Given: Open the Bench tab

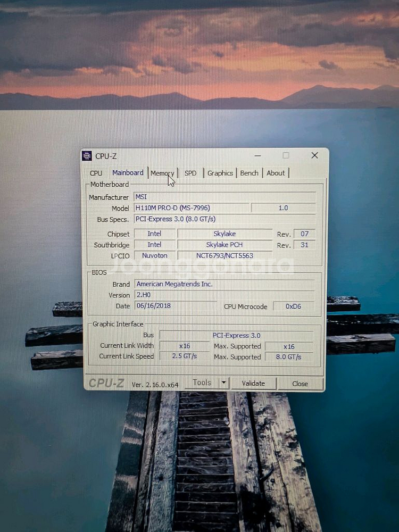Looking at the screenshot, I should coord(249,173).
